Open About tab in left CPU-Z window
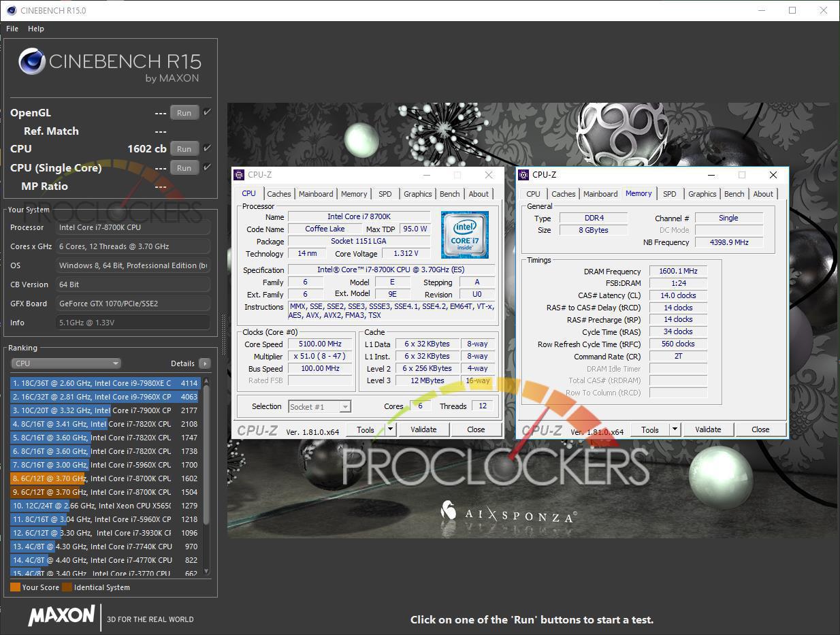 click(479, 194)
